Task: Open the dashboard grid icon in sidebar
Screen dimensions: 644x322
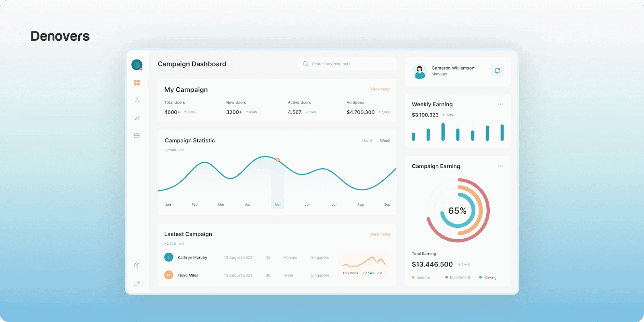Action: pos(137,83)
